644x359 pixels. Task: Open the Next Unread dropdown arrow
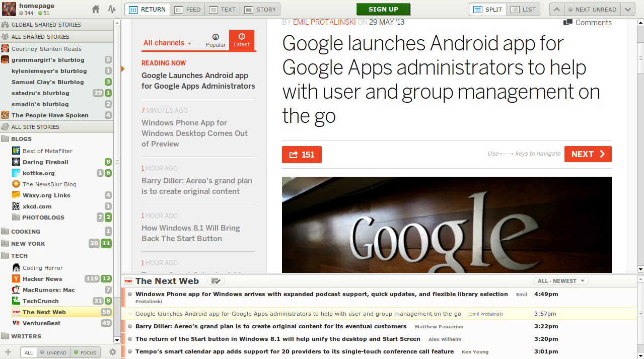[627, 10]
